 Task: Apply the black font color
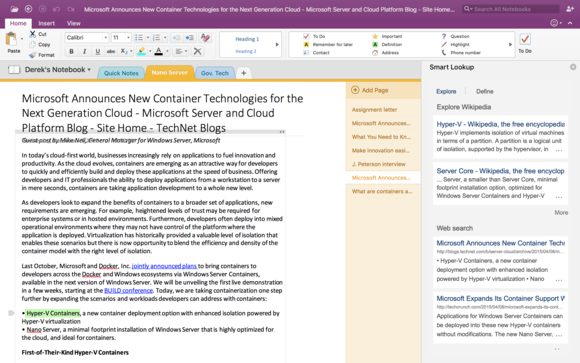point(158,51)
